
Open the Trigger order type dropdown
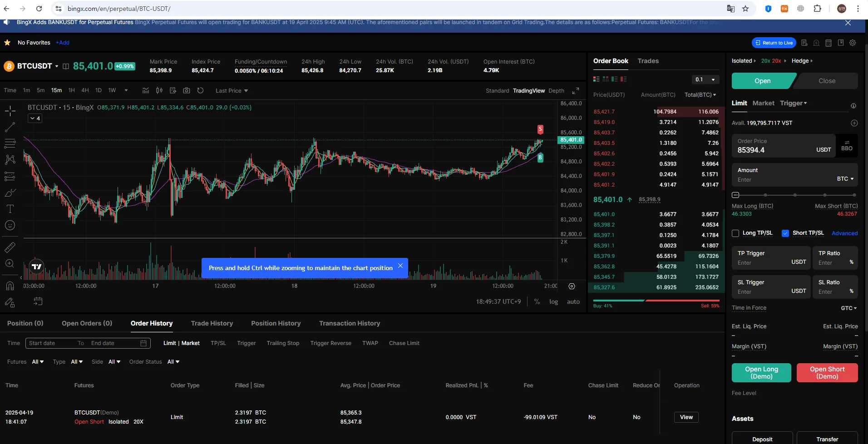click(793, 103)
